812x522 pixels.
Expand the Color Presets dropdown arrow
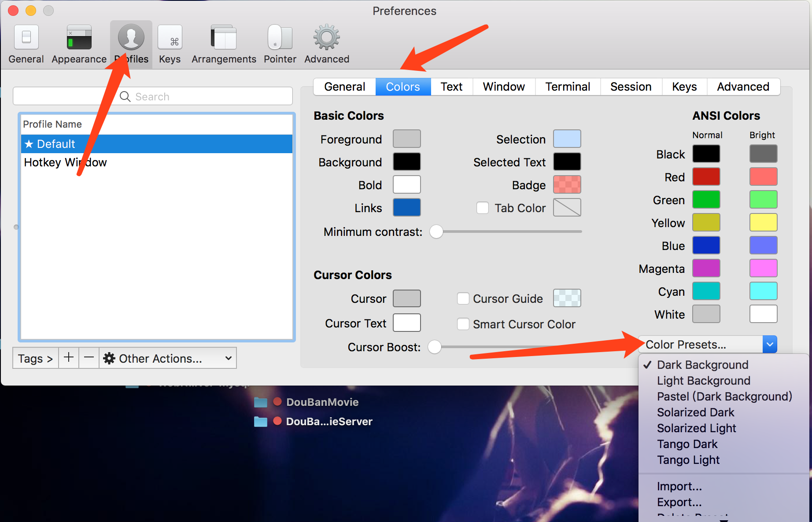click(770, 344)
